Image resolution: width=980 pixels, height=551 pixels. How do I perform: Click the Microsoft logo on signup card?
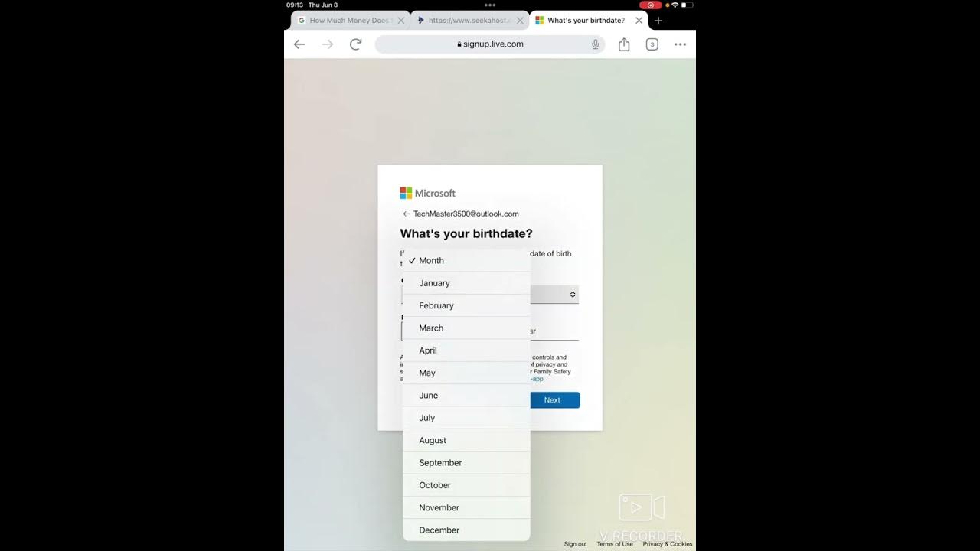428,193
